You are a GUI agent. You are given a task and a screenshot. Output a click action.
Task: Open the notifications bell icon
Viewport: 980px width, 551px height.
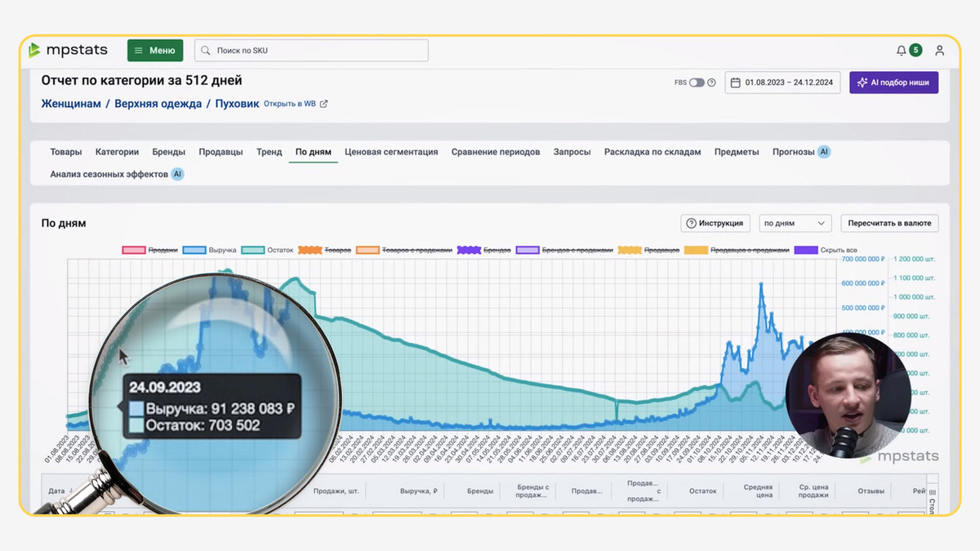901,51
